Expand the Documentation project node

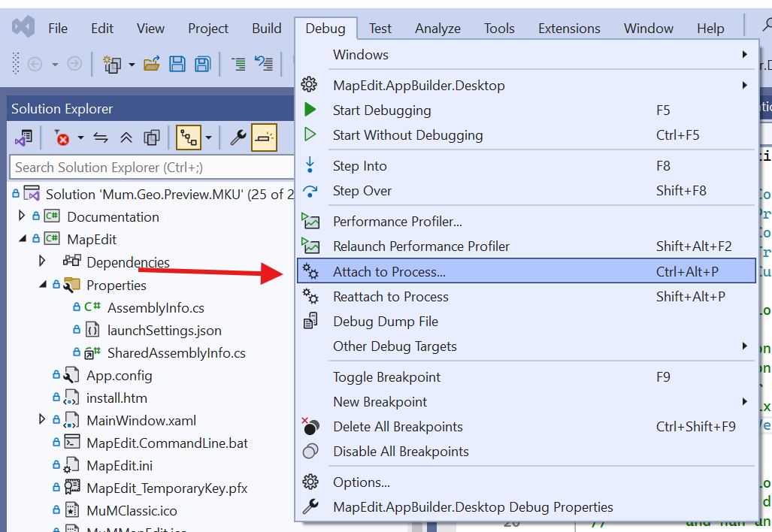tap(22, 216)
